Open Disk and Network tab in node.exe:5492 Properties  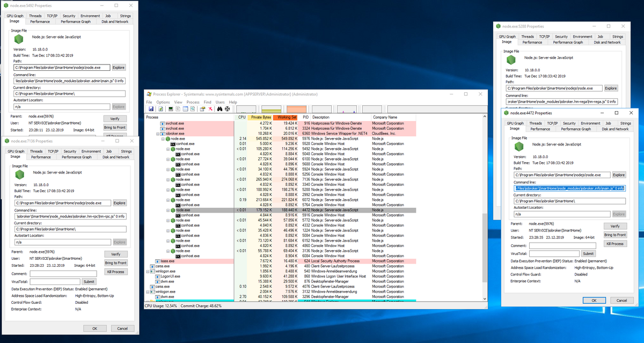point(115,21)
